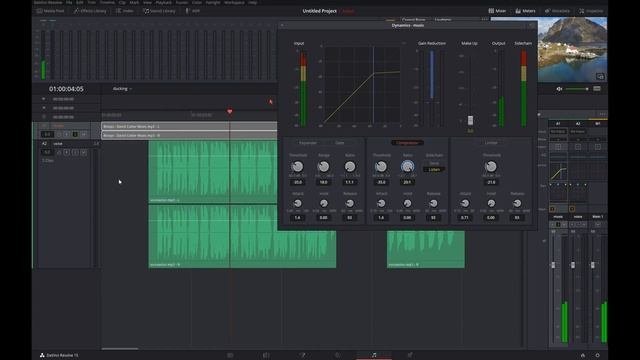Open the Effects Library panel
The width and height of the screenshot is (640, 360).
[x=90, y=11]
